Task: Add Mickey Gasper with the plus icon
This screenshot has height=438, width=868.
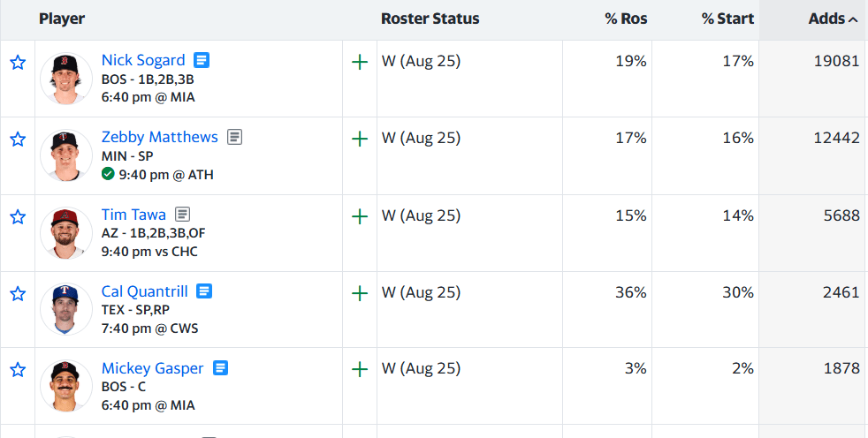Action: (360, 369)
